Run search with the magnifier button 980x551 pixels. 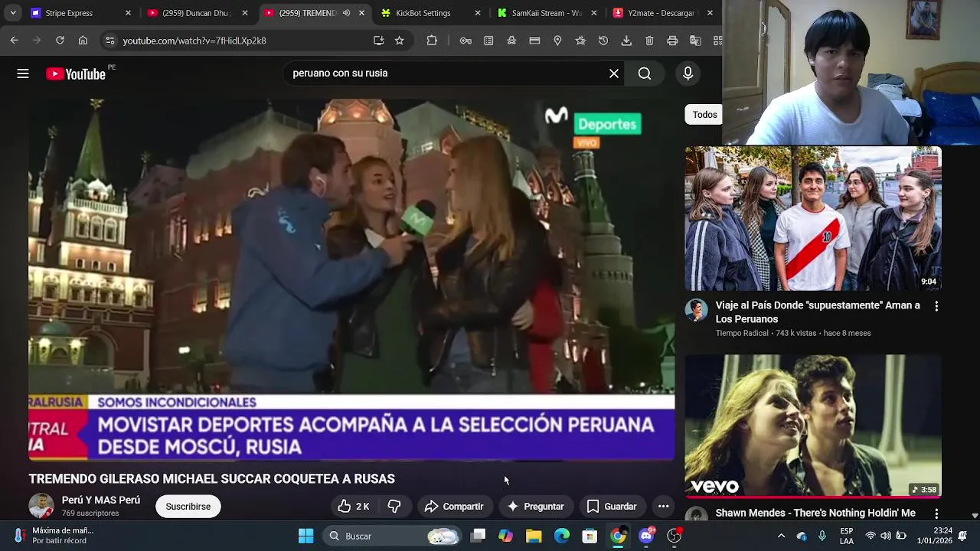[x=645, y=73]
